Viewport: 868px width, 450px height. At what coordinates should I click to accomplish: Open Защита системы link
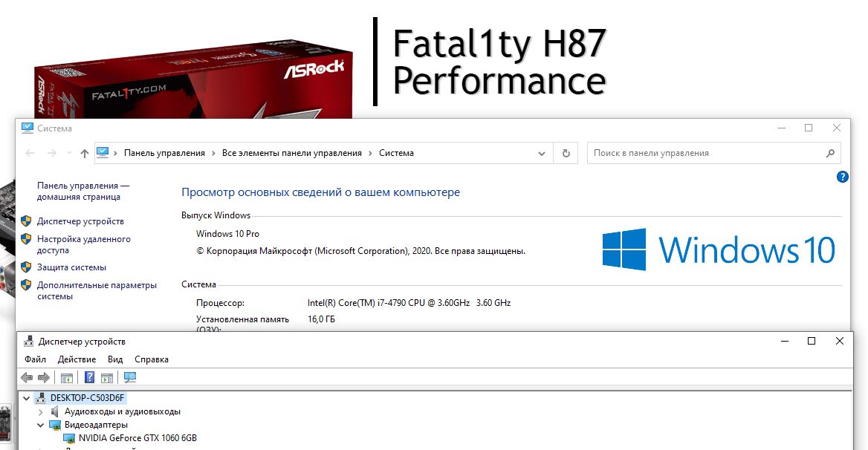71,267
